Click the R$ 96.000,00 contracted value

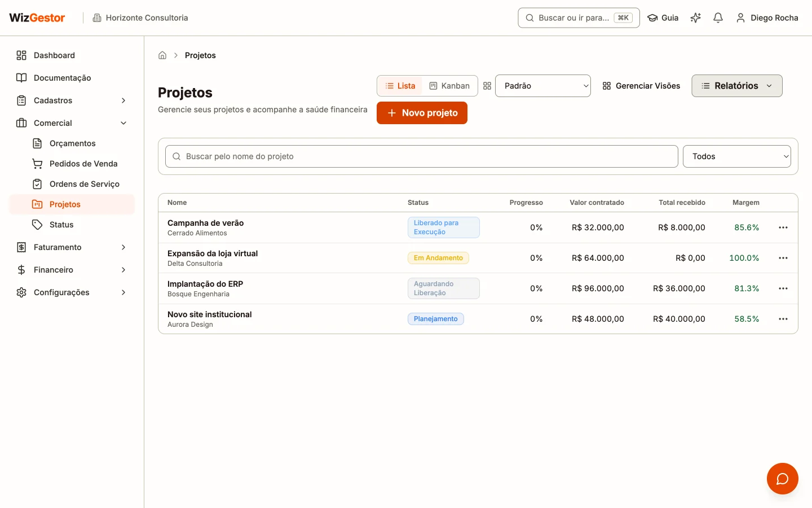tap(598, 288)
